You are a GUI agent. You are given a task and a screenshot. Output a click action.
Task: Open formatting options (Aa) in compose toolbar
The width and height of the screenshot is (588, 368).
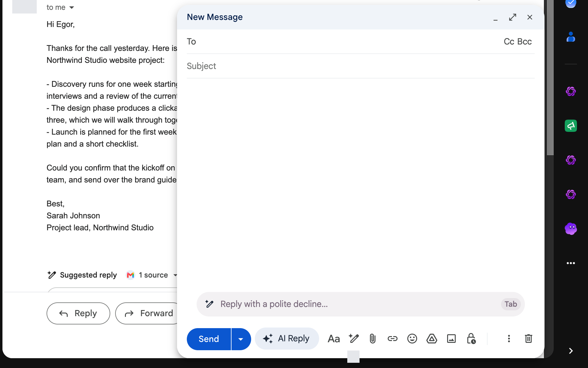click(x=334, y=339)
